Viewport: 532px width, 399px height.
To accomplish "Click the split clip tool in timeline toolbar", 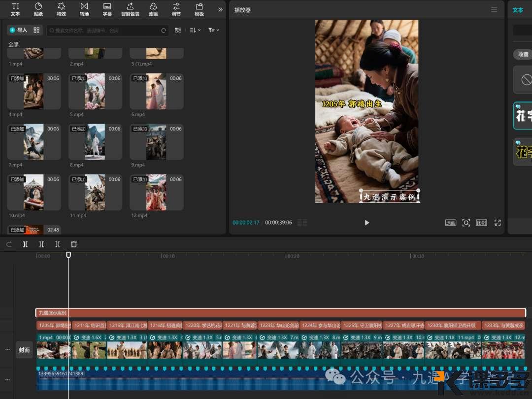I will point(25,244).
